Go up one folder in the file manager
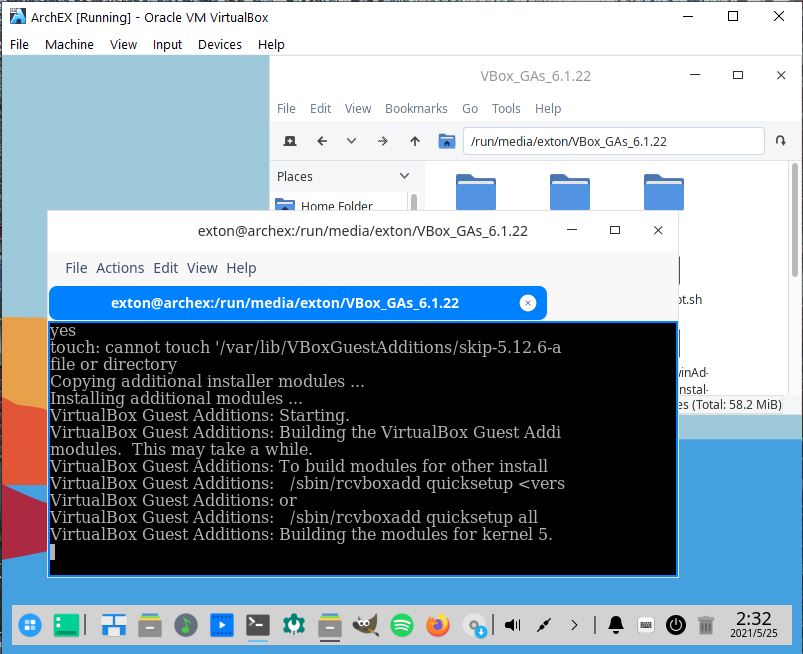The image size is (803, 654). (415, 141)
